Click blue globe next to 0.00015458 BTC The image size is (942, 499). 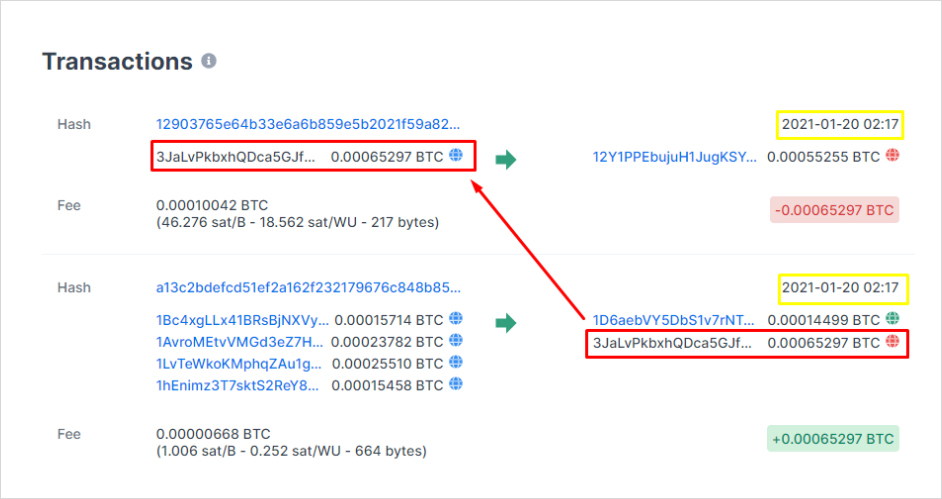(457, 383)
